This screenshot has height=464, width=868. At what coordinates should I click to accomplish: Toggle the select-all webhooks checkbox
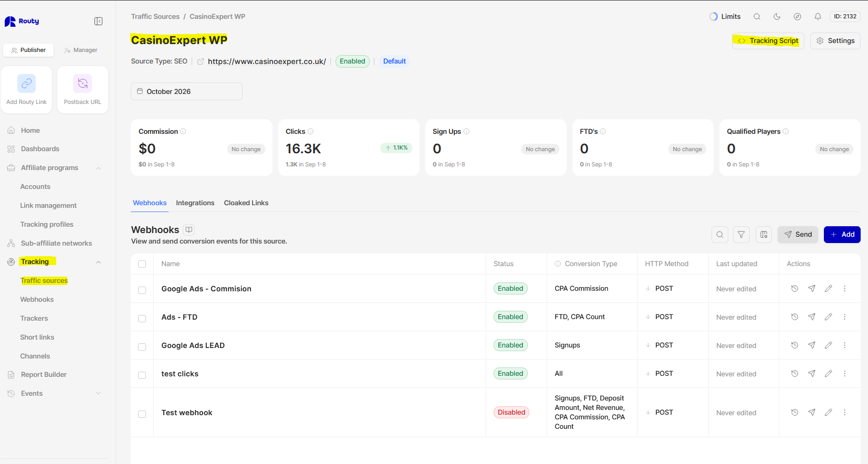pyautogui.click(x=142, y=264)
